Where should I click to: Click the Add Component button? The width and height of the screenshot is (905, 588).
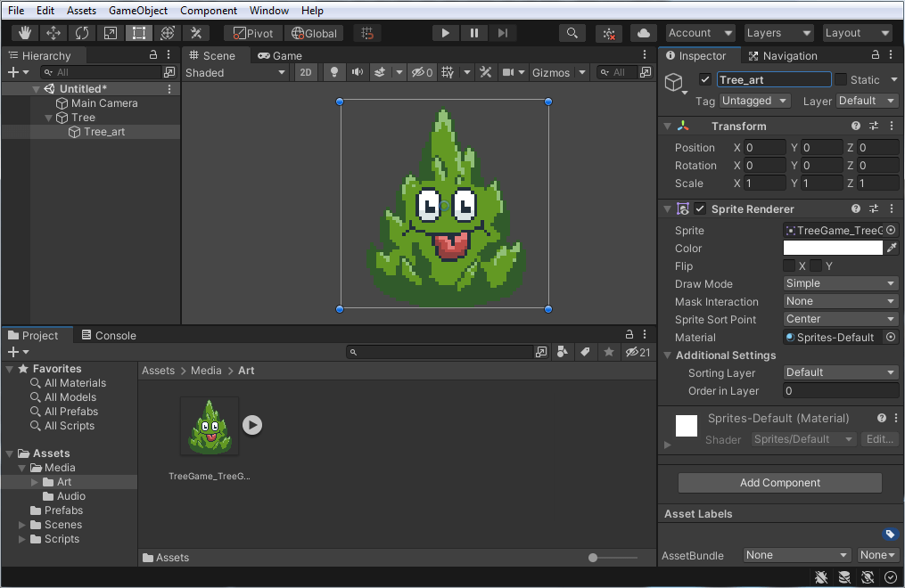coord(779,482)
